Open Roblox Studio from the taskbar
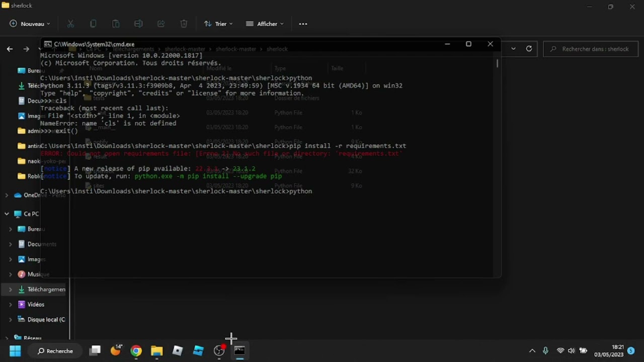This screenshot has height=362, width=644. [198, 351]
